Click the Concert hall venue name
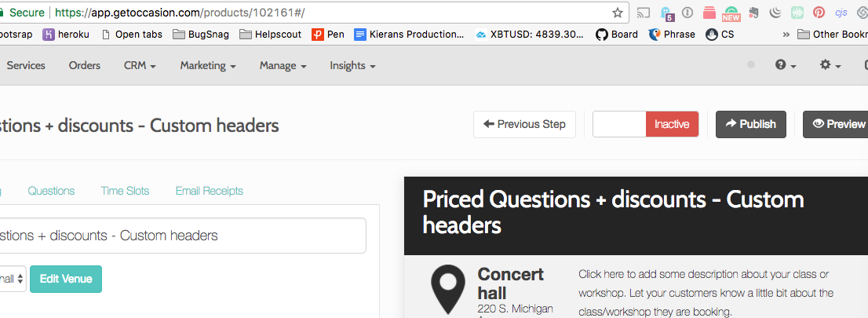Screen dimensions: 868x318 pos(510,283)
